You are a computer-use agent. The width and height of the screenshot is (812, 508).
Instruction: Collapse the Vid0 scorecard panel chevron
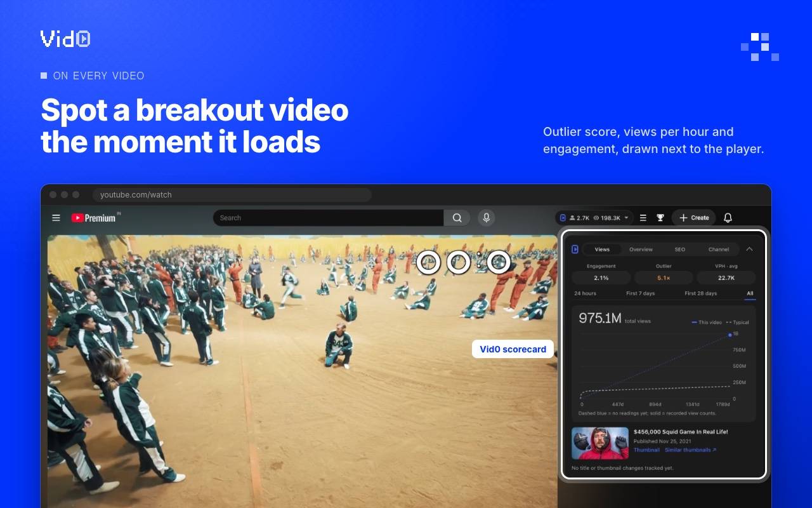(749, 249)
